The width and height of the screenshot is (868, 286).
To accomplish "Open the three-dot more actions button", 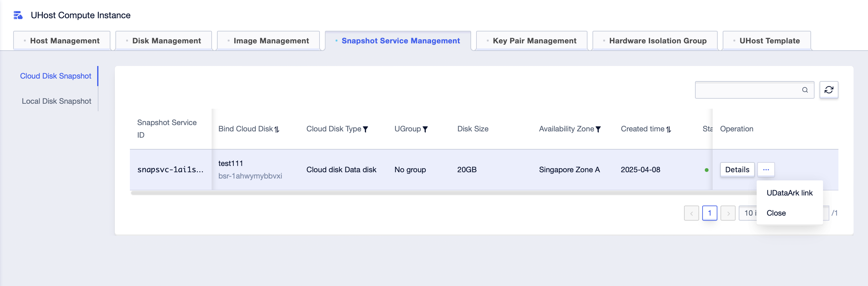I will (x=765, y=169).
